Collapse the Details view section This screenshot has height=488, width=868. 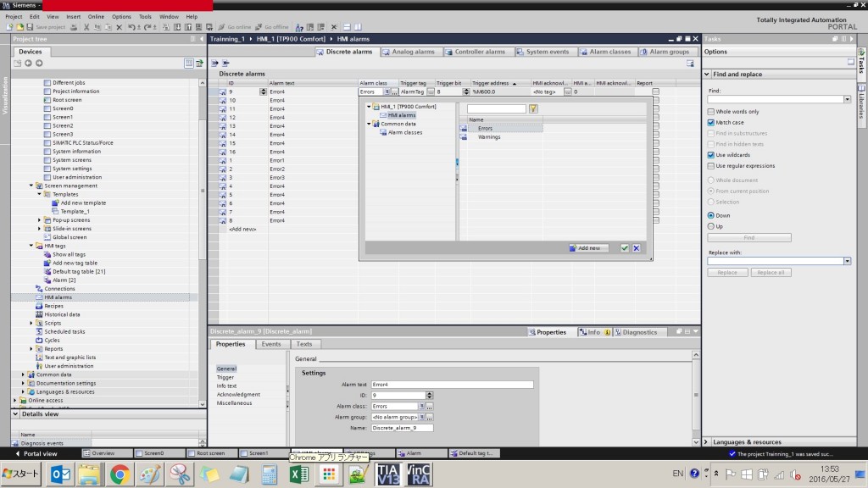coord(15,413)
